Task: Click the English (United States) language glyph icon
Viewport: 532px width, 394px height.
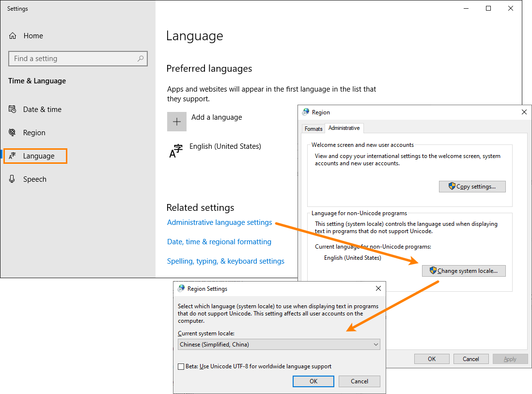Action: 176,151
